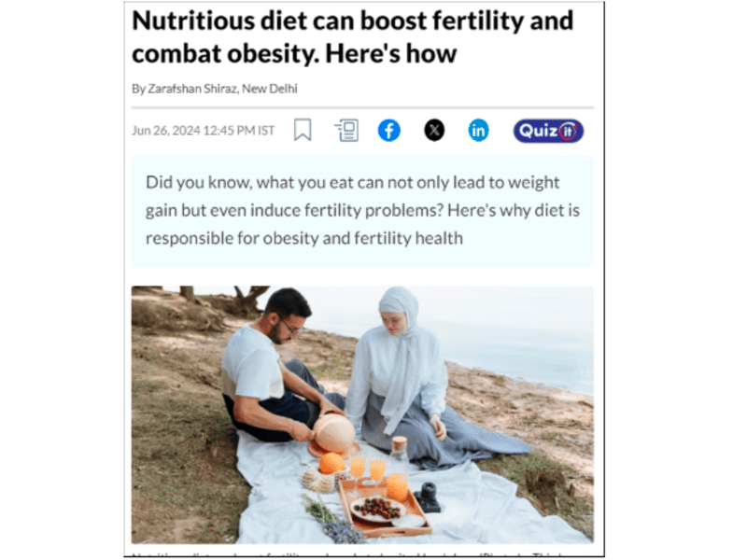The height and width of the screenshot is (560, 747).
Task: Open the Quiz it badge
Action: [x=548, y=131]
